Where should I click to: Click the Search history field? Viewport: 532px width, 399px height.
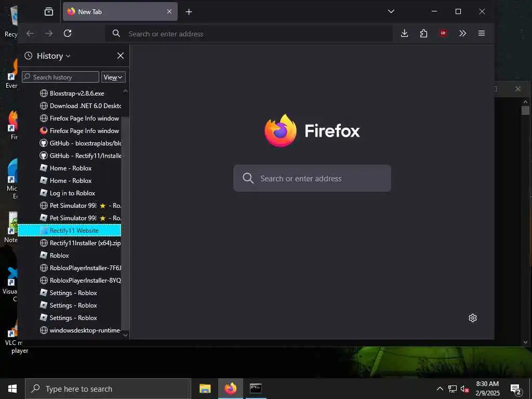tap(60, 77)
